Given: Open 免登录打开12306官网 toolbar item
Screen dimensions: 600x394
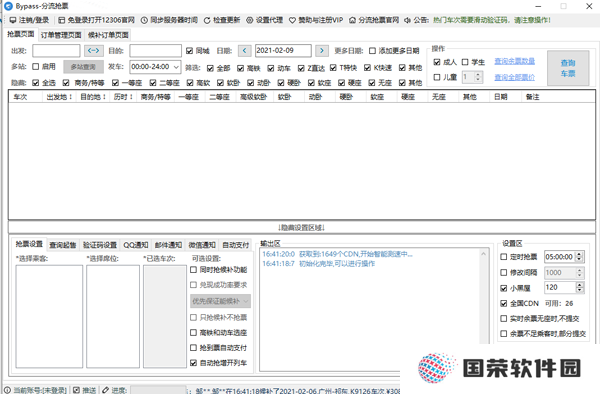Looking at the screenshot, I should [x=96, y=20].
